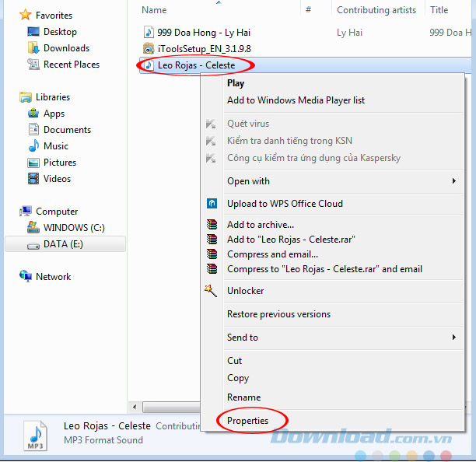This screenshot has height=462, width=476.
Task: Open the Videos library
Action: tap(57, 179)
